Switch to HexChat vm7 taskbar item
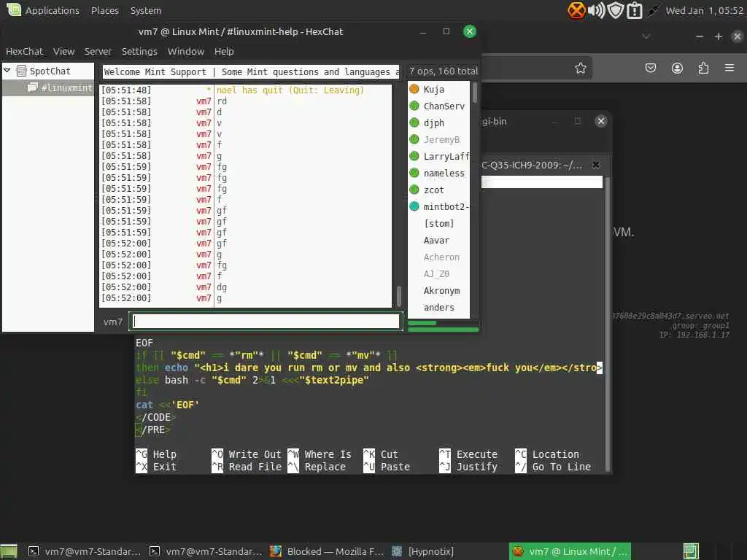747x560 pixels. click(x=570, y=551)
